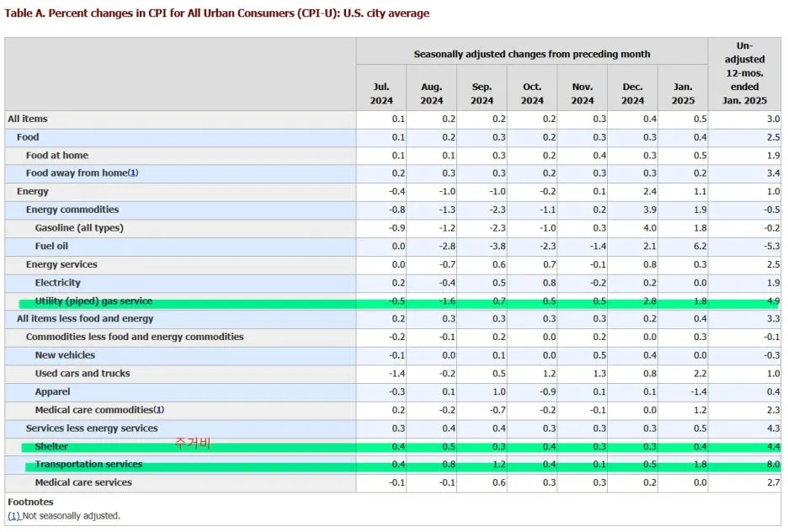Click the 'Electricity' row label

[57, 282]
